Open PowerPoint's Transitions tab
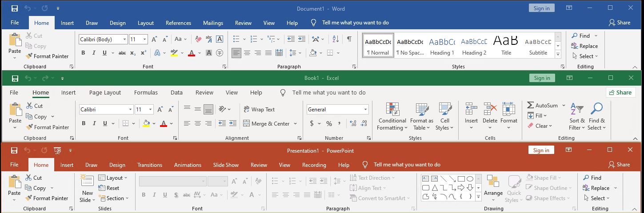 point(150,165)
